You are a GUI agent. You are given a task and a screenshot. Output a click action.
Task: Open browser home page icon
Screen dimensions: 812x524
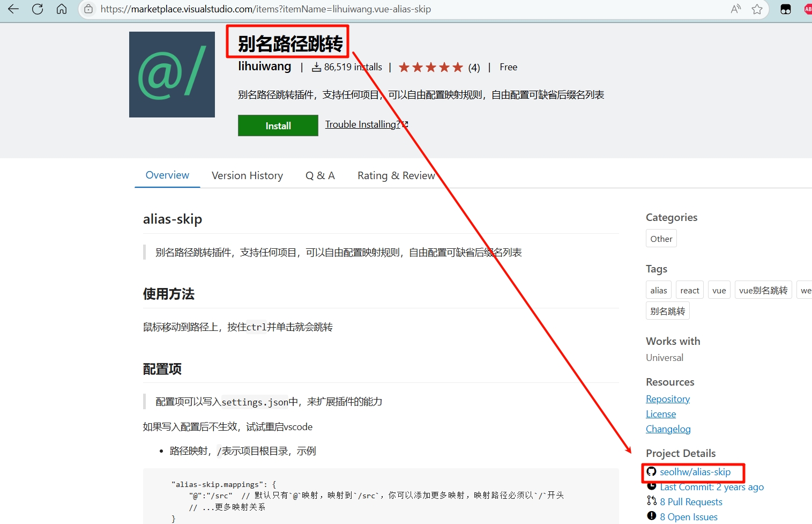click(62, 9)
